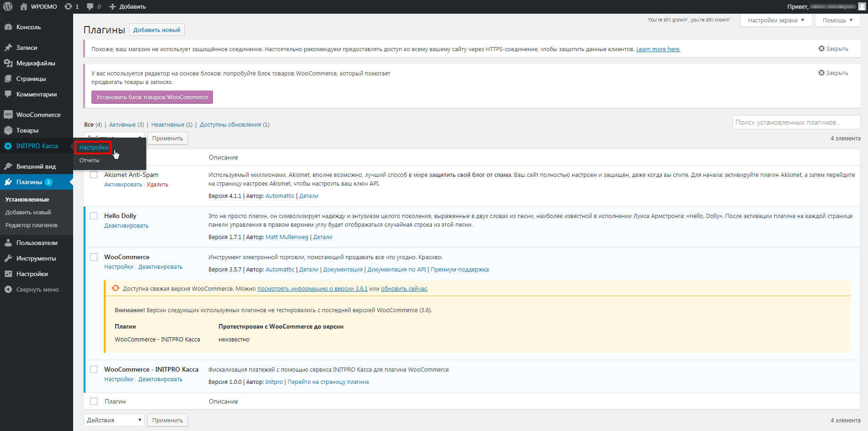The image size is (868, 431).
Task: Open the comments bubble icon in the admin bar
Action: 90,6
